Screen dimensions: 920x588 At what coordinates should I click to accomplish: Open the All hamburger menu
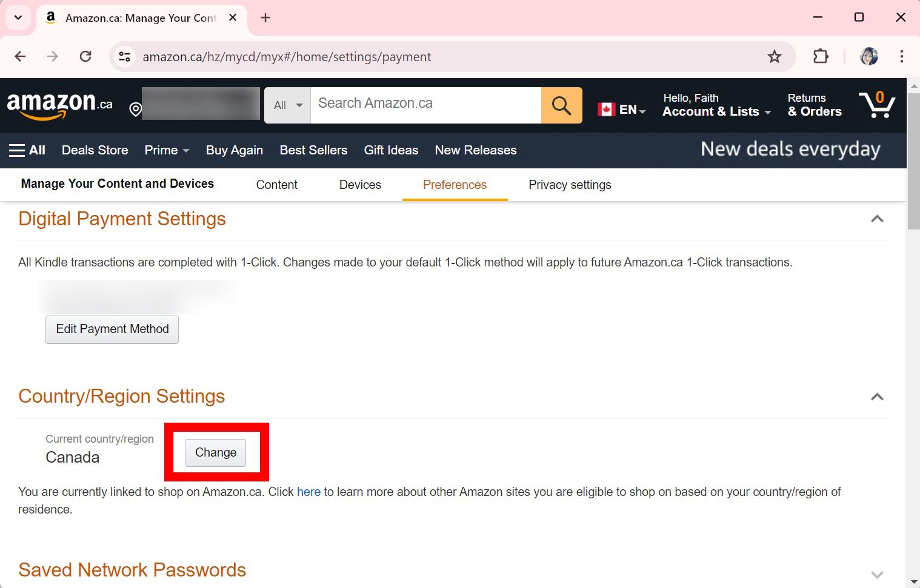tap(26, 150)
